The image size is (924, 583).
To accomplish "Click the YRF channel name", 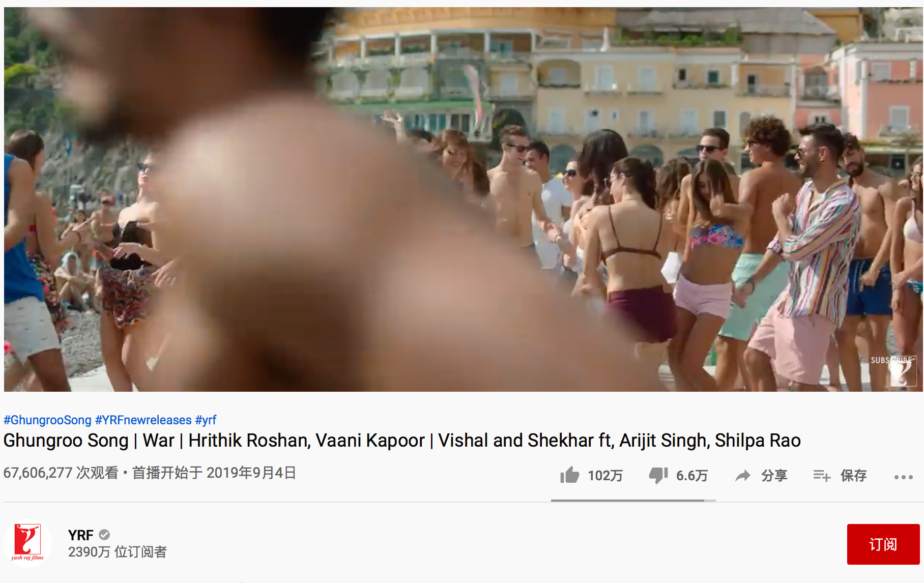I will pos(81,535).
